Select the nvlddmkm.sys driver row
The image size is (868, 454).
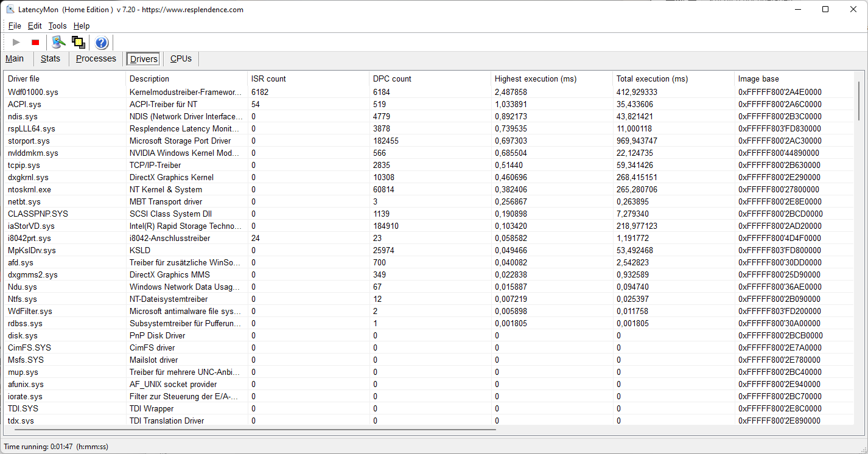[429, 153]
